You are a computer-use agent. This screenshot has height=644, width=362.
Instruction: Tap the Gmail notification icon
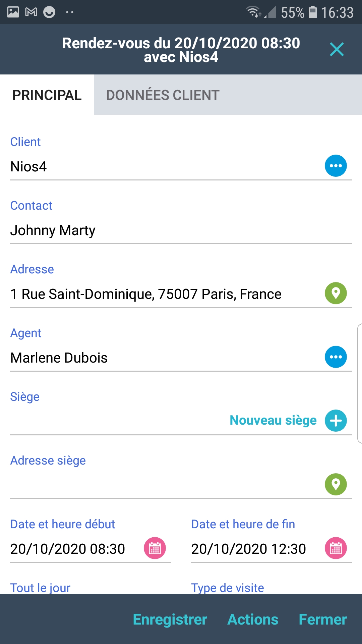pos(31,12)
